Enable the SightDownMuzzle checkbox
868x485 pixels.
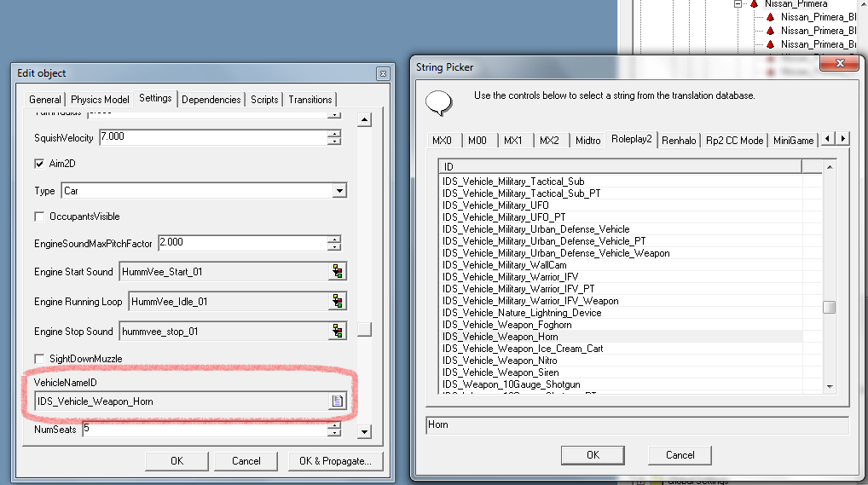39,359
